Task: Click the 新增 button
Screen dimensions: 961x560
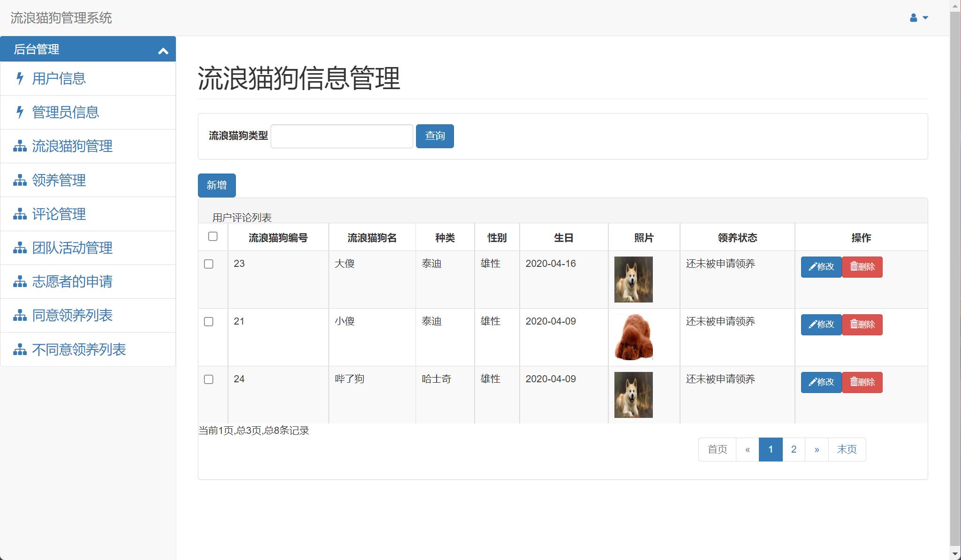Action: click(x=217, y=185)
